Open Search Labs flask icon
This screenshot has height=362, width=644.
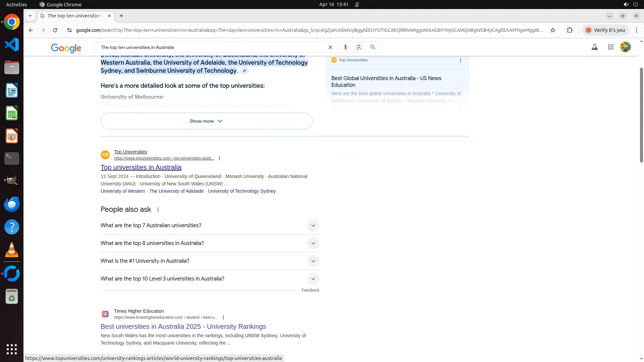(x=594, y=47)
